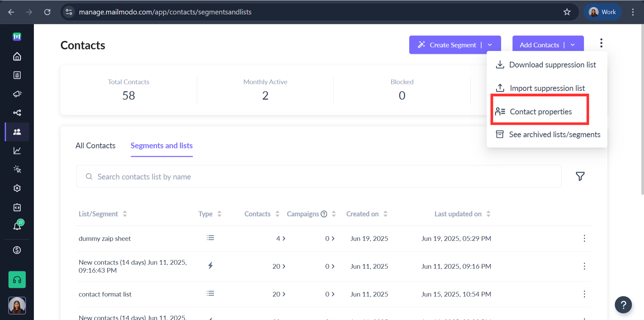Viewport: 644px width, 320px height.
Task: Select the Contacts people icon in sidebar
Action: point(17,132)
